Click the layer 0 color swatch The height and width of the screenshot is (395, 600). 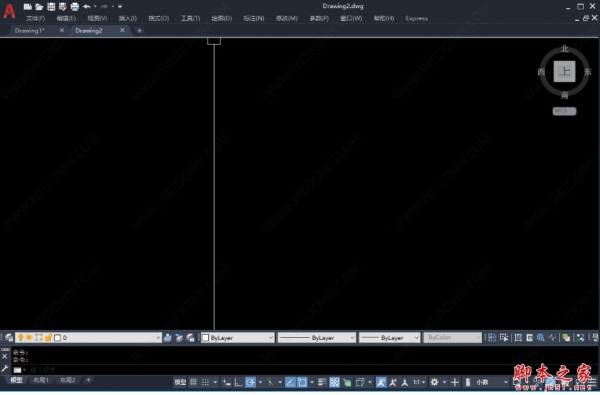pyautogui.click(x=57, y=338)
